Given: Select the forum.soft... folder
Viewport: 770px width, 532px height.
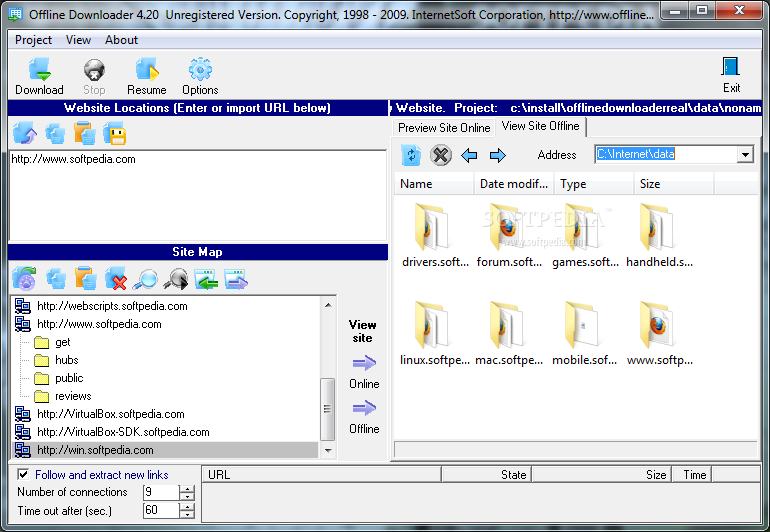Looking at the screenshot, I should tap(509, 235).
